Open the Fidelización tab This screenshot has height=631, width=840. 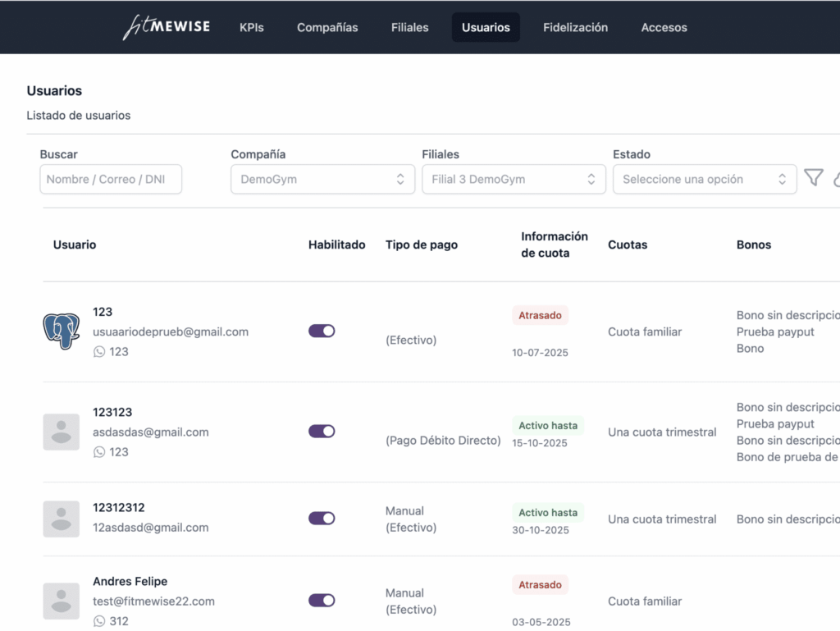pos(575,27)
